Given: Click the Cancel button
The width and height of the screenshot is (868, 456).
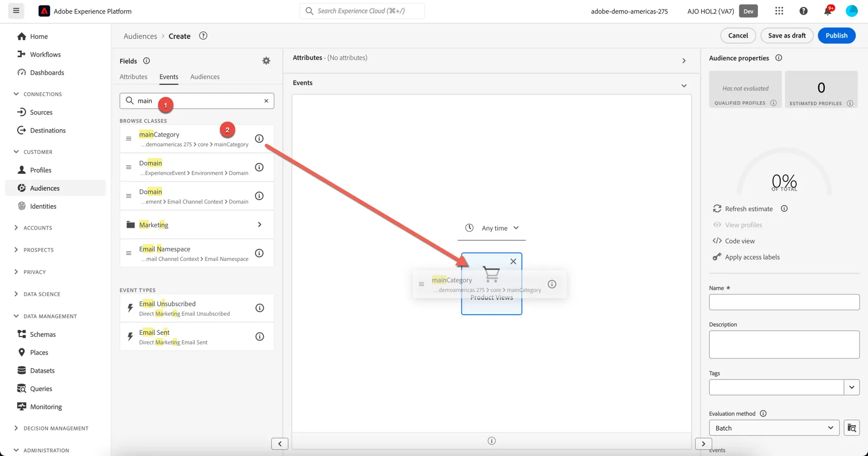Looking at the screenshot, I should pyautogui.click(x=738, y=35).
